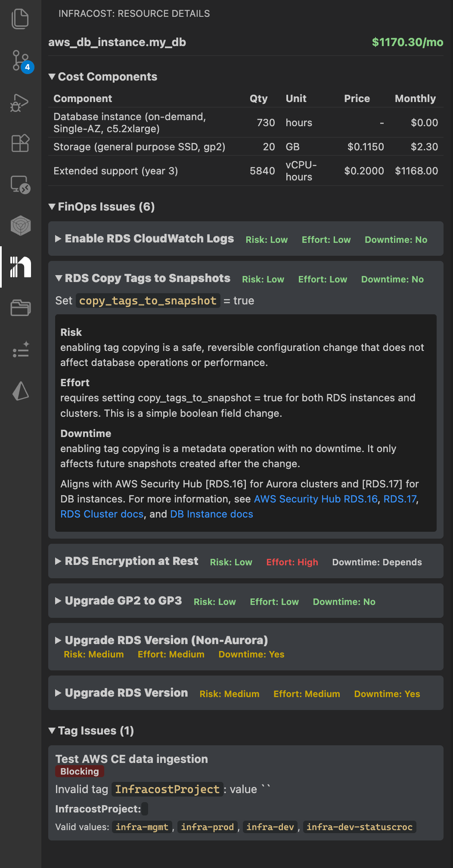Open DB Instance docs link
This screenshot has height=868, width=453.
coord(211,514)
